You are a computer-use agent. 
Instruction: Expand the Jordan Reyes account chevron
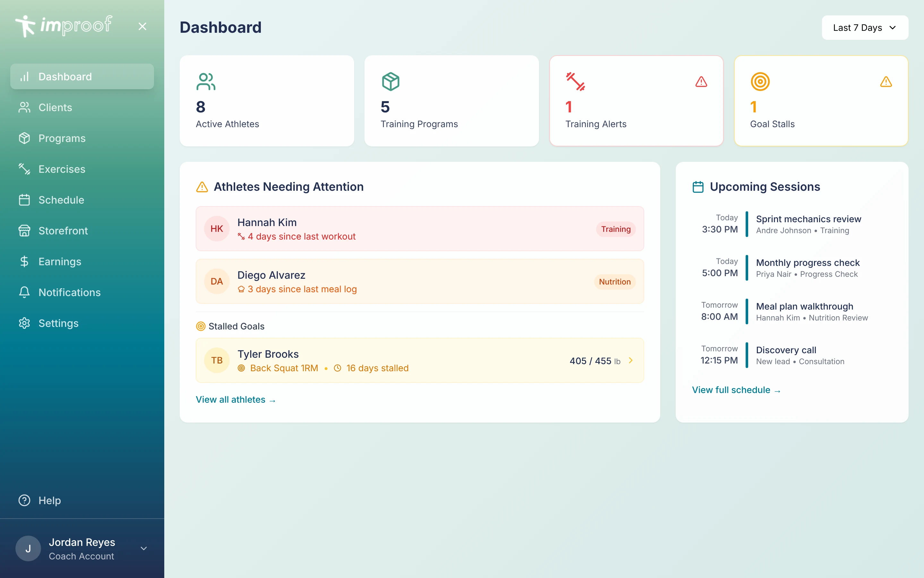143,548
